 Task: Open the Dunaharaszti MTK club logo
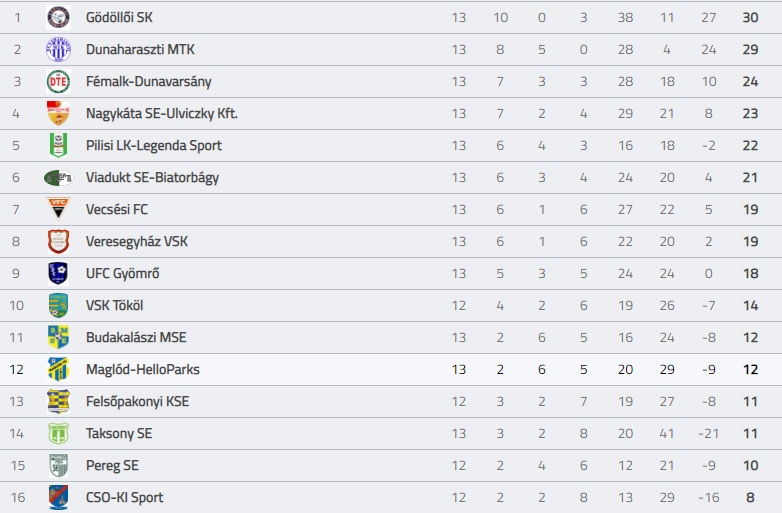[58, 49]
